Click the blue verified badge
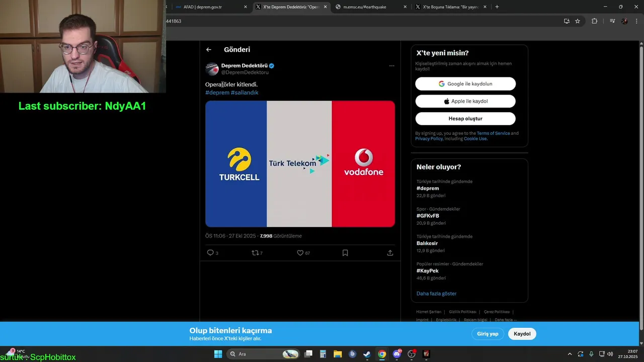 [271, 66]
